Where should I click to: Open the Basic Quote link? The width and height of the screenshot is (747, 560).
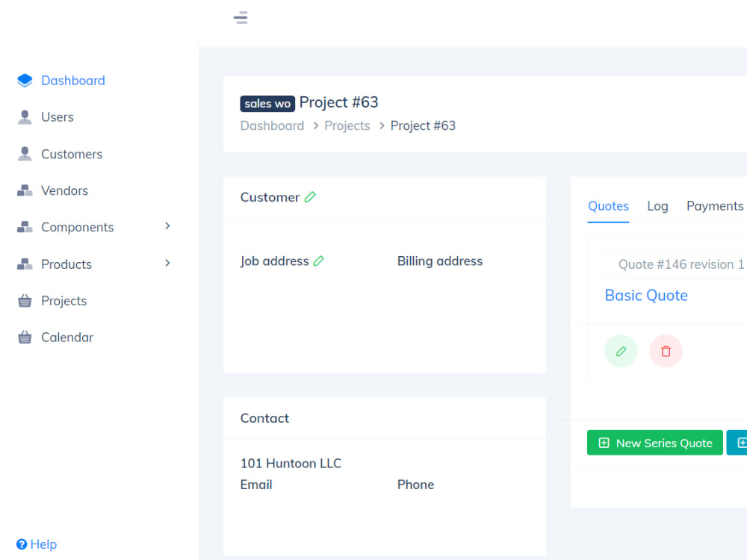[x=646, y=295]
